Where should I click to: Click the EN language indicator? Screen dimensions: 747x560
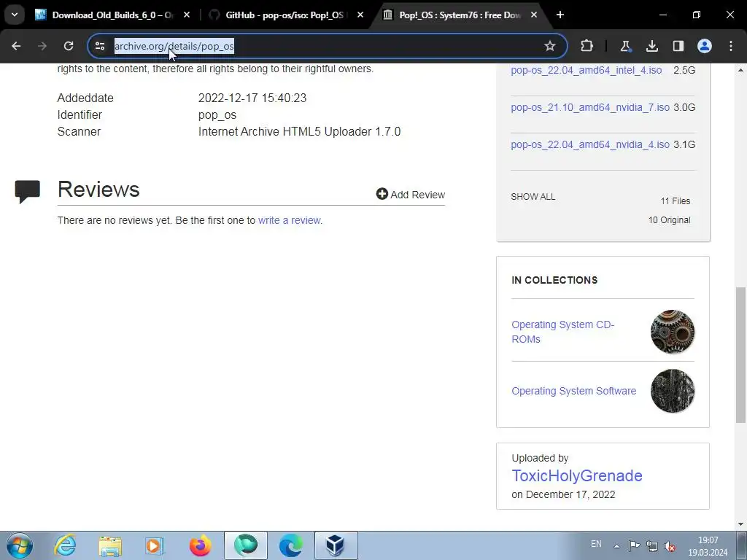pos(596,544)
